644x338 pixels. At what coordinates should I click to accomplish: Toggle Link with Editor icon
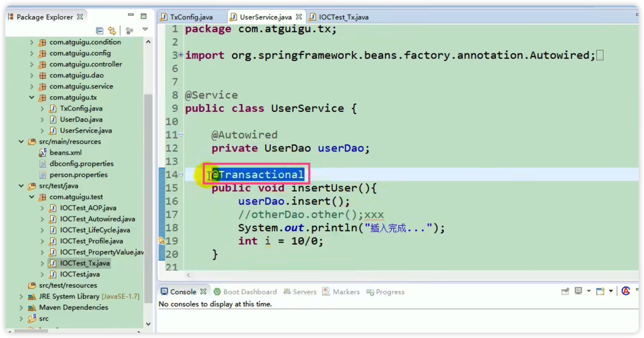pyautogui.click(x=112, y=30)
